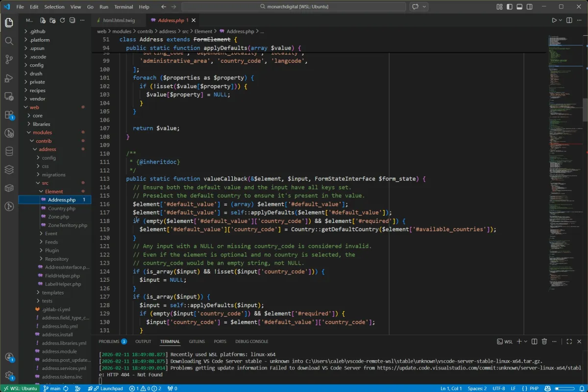Refresh the Explorer file tree
The height and width of the screenshot is (392, 588).
click(x=62, y=20)
